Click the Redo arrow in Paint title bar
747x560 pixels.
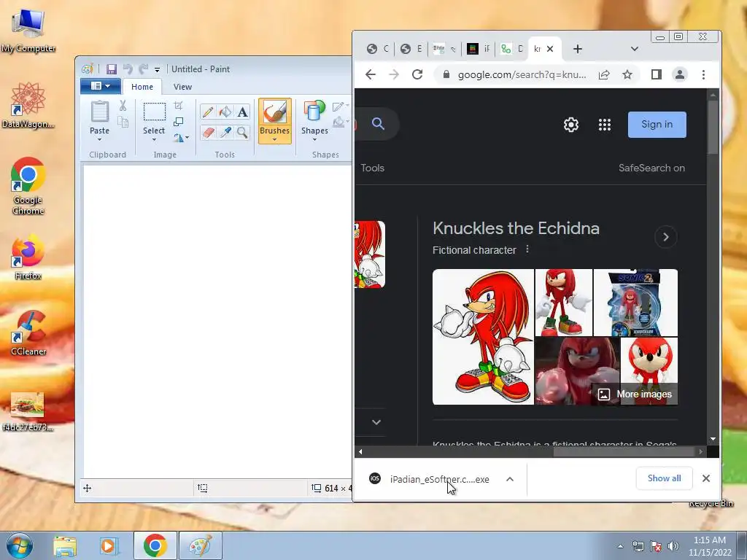(143, 69)
